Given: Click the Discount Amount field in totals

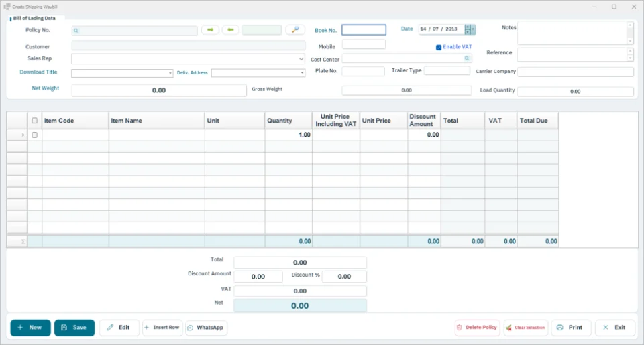Looking at the screenshot, I should pyautogui.click(x=258, y=277).
